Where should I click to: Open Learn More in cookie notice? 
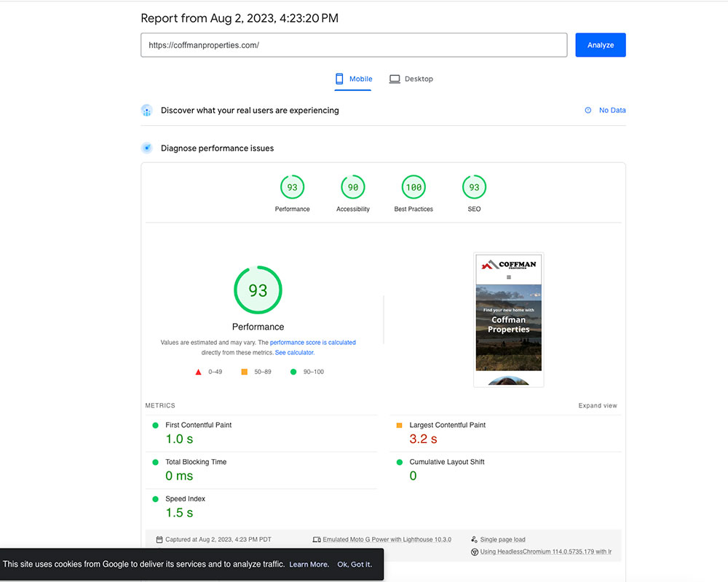click(x=309, y=565)
